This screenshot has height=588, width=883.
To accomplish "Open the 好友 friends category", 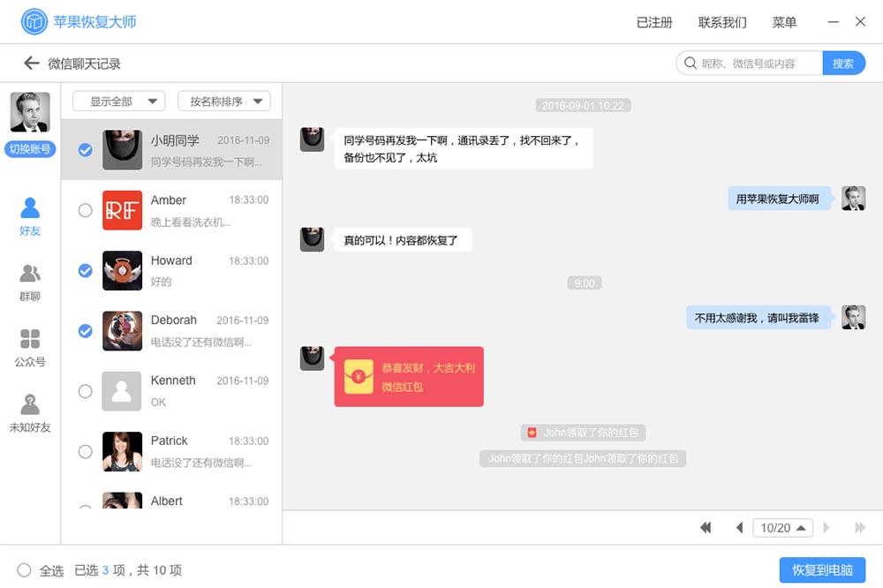I will click(30, 216).
